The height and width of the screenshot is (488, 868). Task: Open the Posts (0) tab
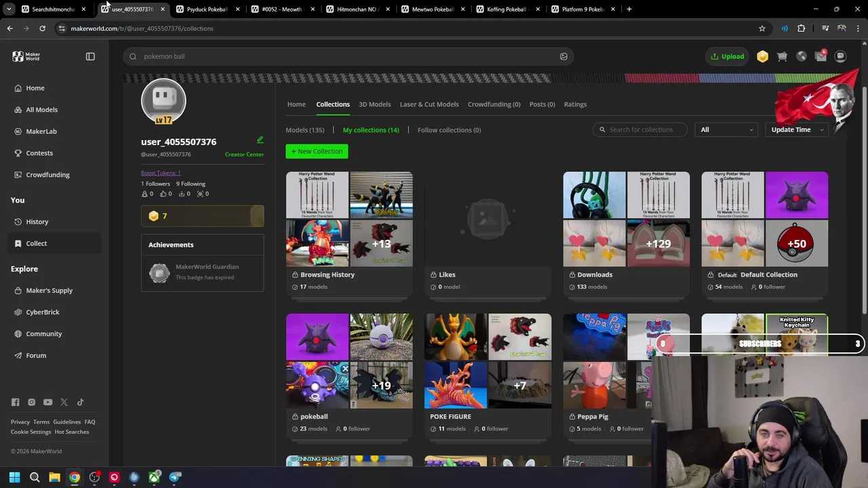coord(542,104)
